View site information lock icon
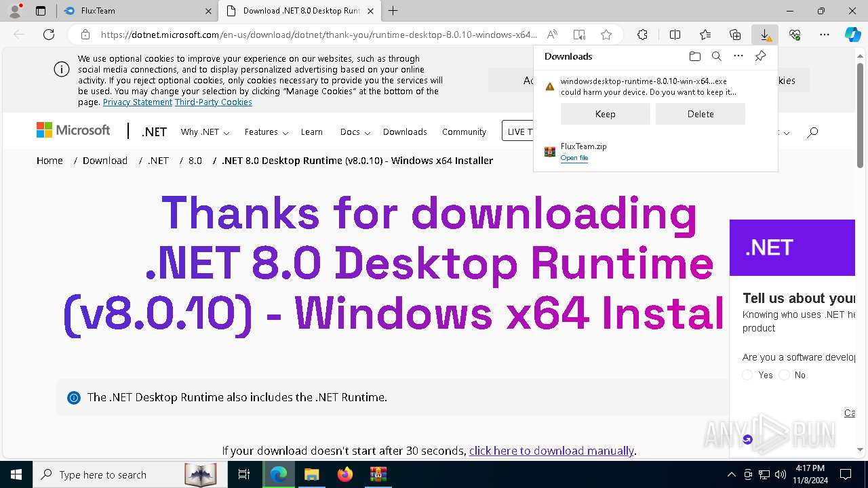Viewport: 868px width, 488px height. point(85,35)
